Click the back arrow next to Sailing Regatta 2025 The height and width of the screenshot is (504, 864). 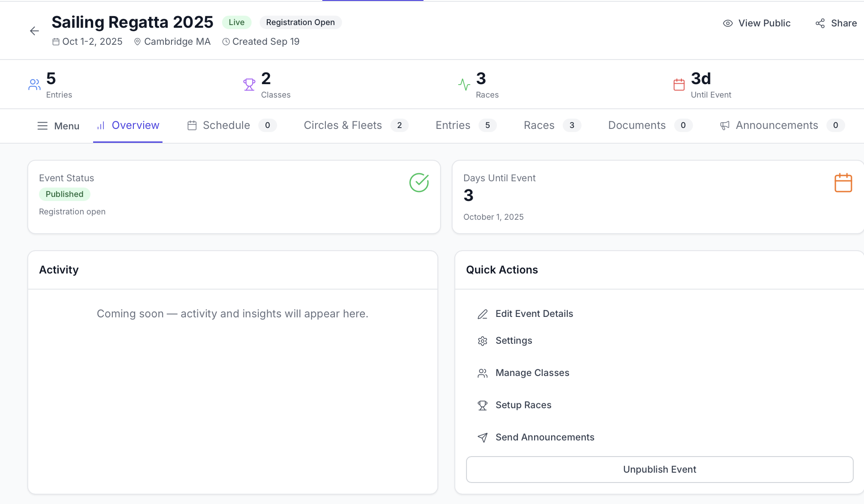tap(34, 31)
